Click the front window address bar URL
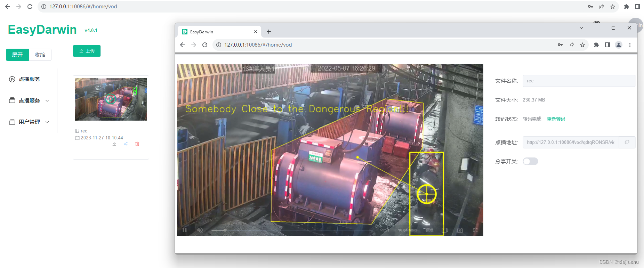644x268 pixels. pos(258,45)
